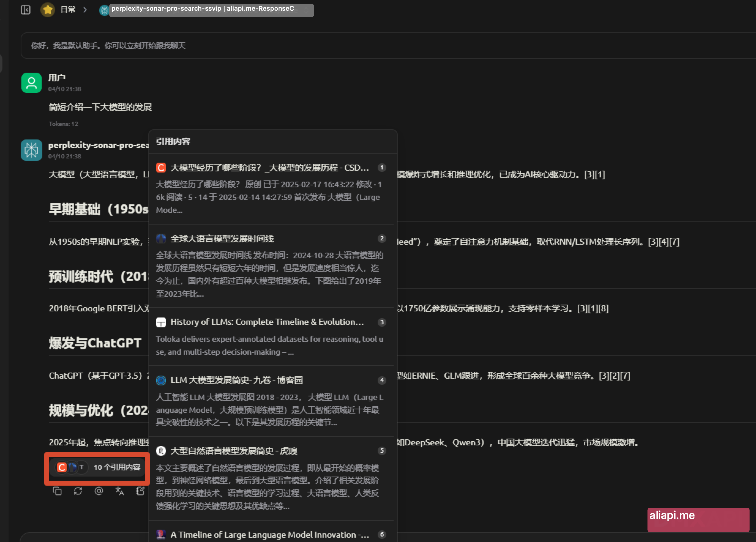Click the 预训练时代 heading
Screen dimensions: 756x542
coord(98,277)
